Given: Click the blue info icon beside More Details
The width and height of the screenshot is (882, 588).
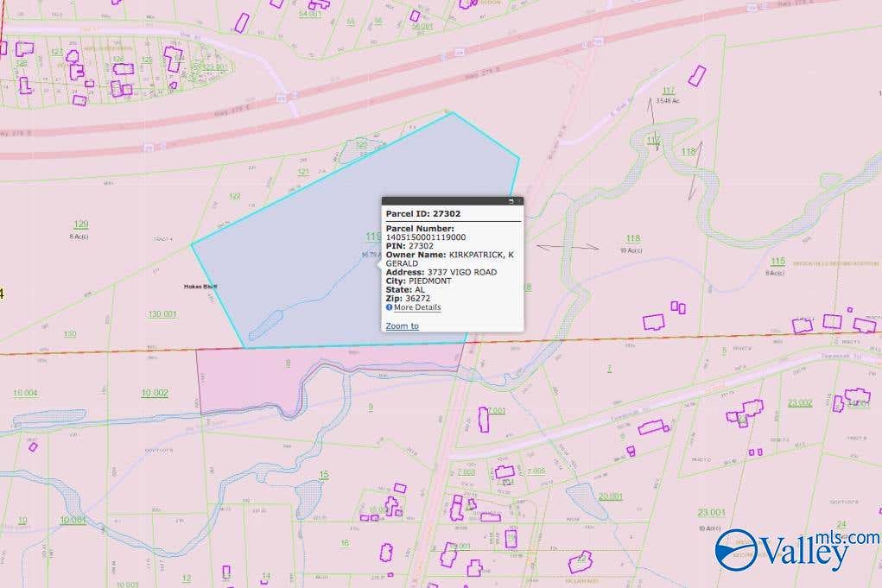Looking at the screenshot, I should [390, 307].
